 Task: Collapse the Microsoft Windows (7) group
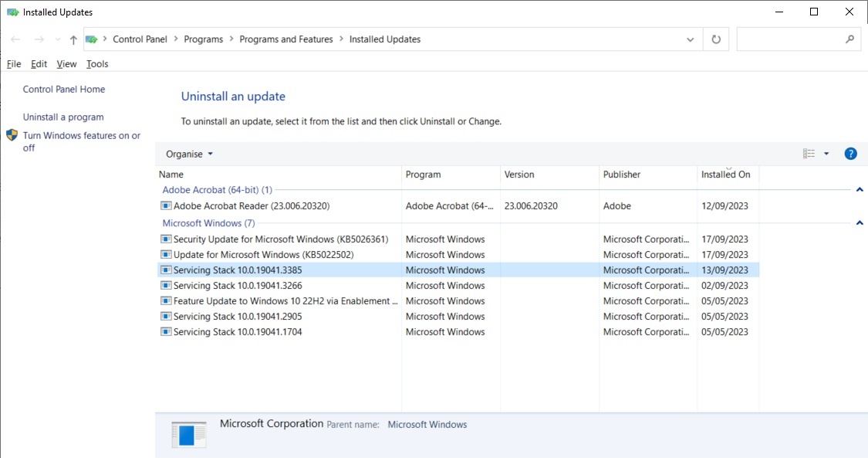click(x=860, y=223)
